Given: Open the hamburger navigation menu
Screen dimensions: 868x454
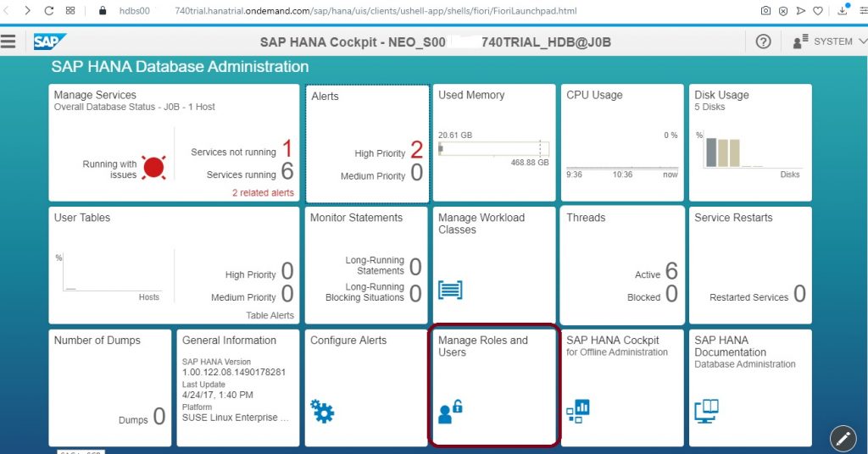Looking at the screenshot, I should tap(8, 42).
